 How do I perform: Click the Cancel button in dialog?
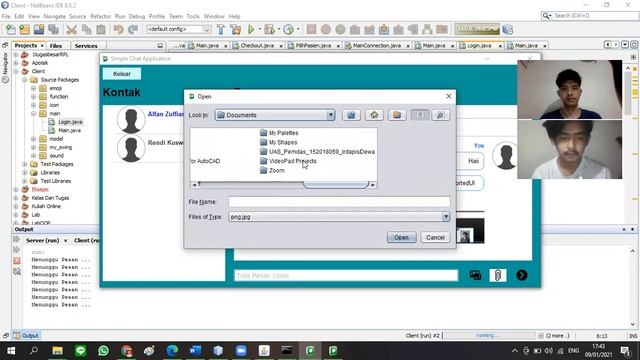435,237
